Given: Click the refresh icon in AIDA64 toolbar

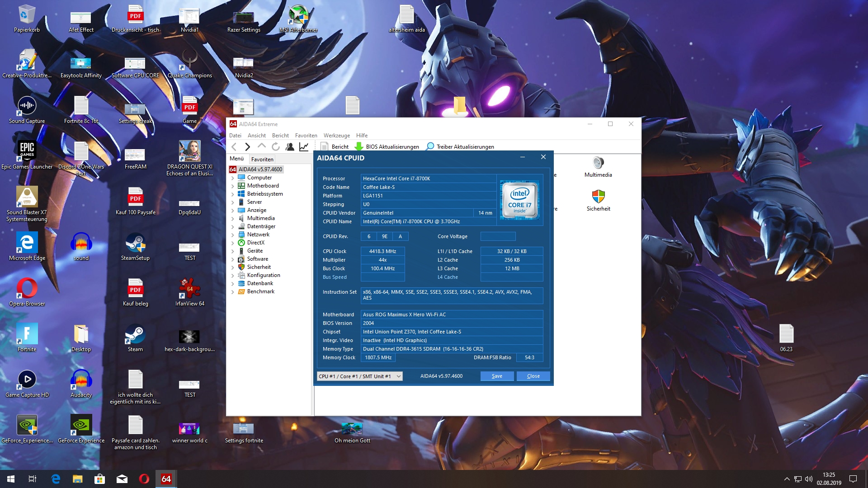Looking at the screenshot, I should tap(276, 147).
